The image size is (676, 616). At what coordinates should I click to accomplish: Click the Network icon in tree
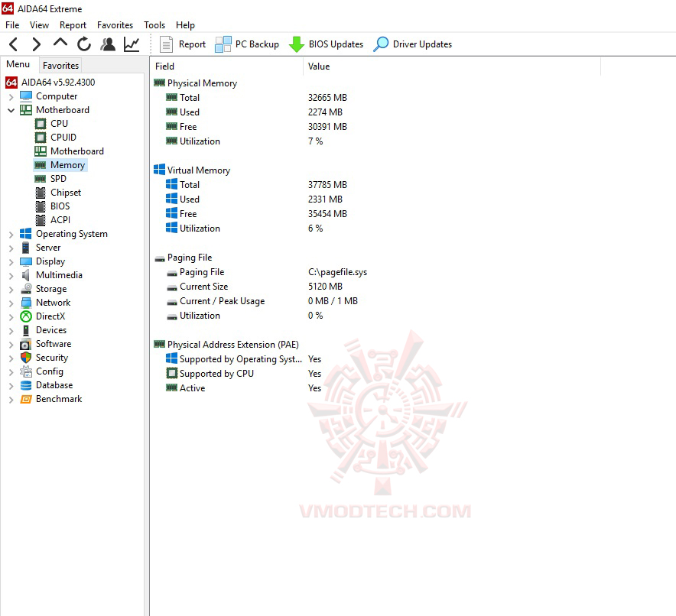click(x=26, y=303)
